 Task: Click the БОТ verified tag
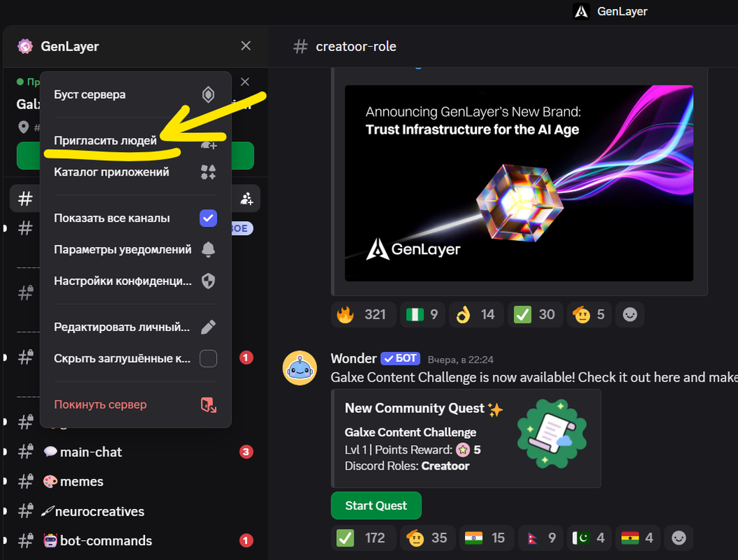[x=400, y=358]
